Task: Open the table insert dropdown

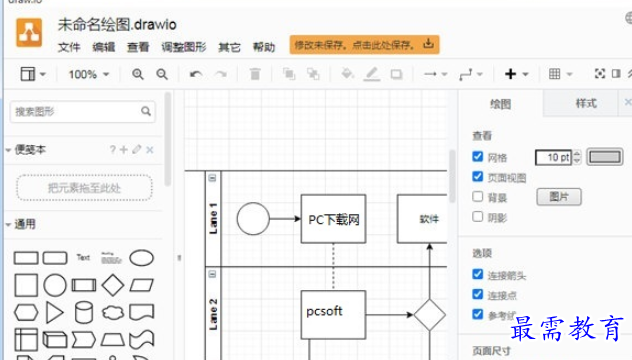Action: [561, 74]
